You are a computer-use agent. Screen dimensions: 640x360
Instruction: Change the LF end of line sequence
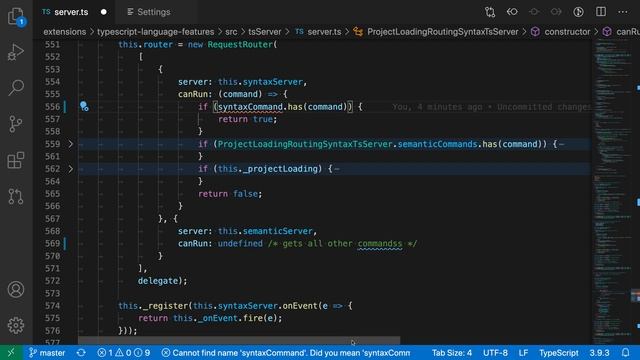point(523,353)
